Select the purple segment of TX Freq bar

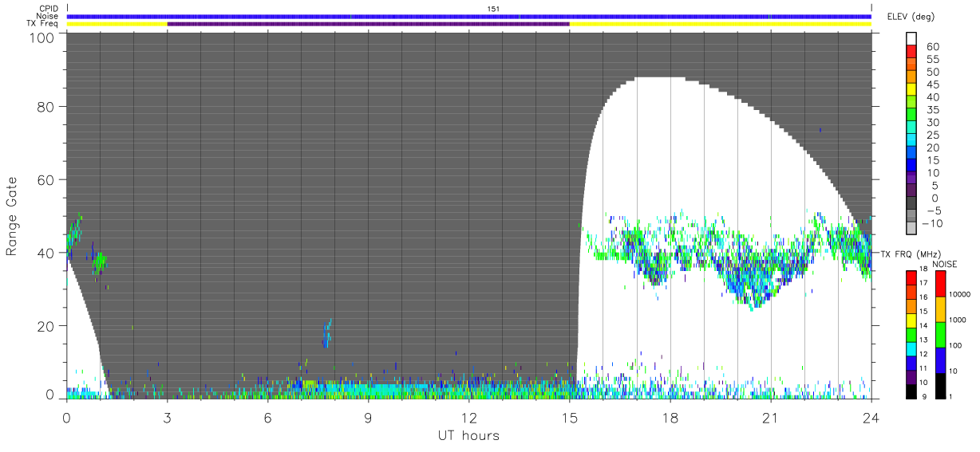click(x=369, y=24)
